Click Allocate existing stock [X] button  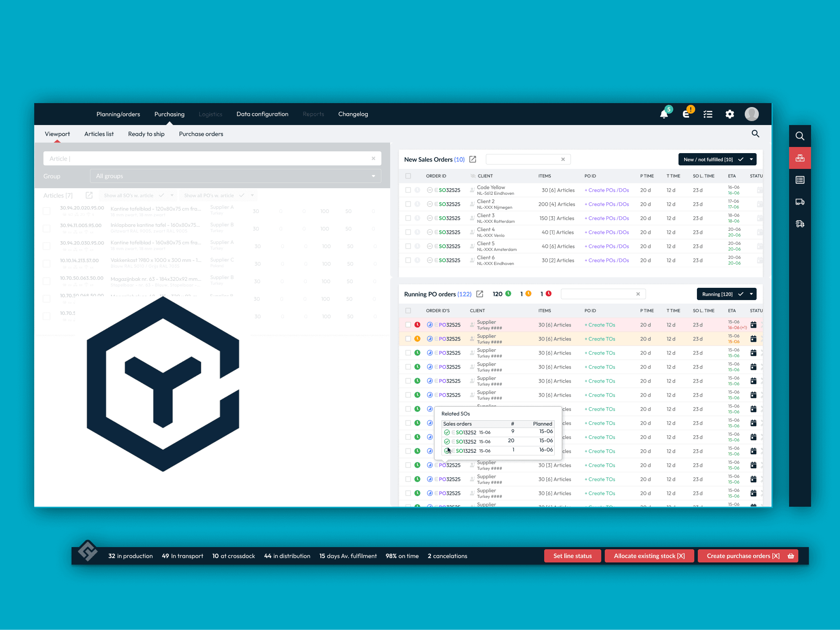(650, 556)
